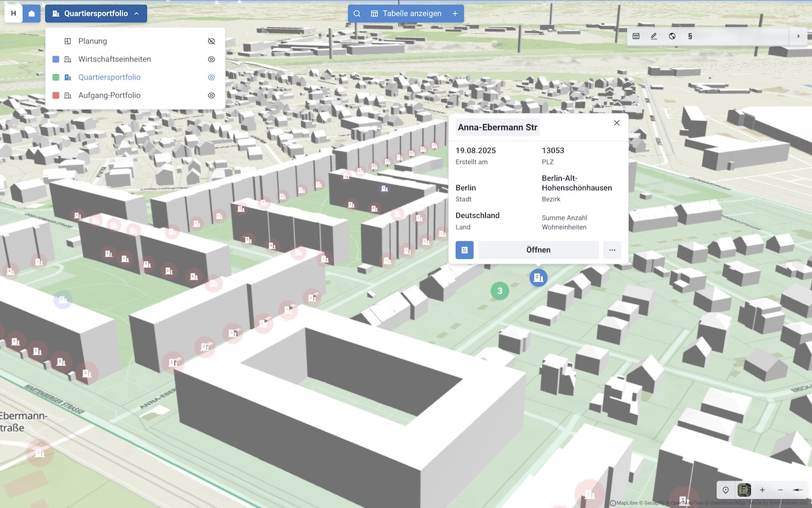Choose Aufgang-Portfolio in the layer menu
Viewport: 812px width, 508px height.
point(109,95)
